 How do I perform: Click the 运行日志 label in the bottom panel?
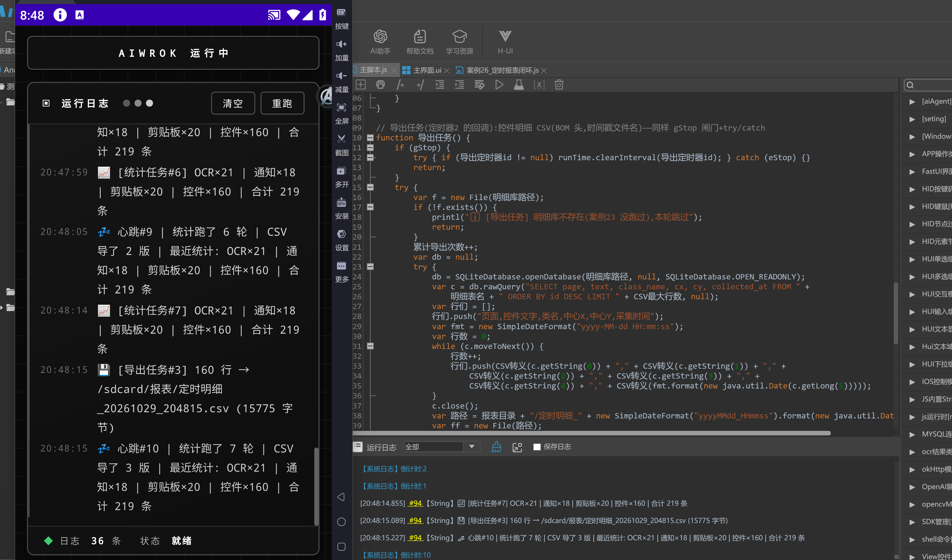point(381,447)
